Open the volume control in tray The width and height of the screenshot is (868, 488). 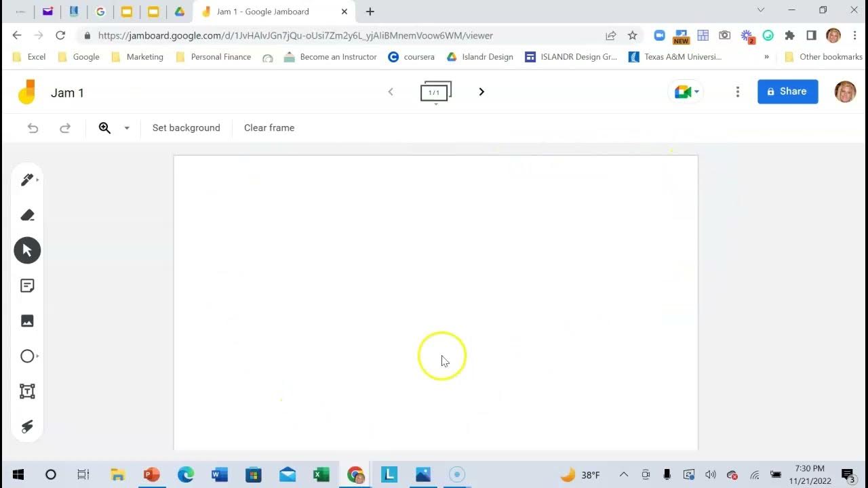(x=710, y=474)
